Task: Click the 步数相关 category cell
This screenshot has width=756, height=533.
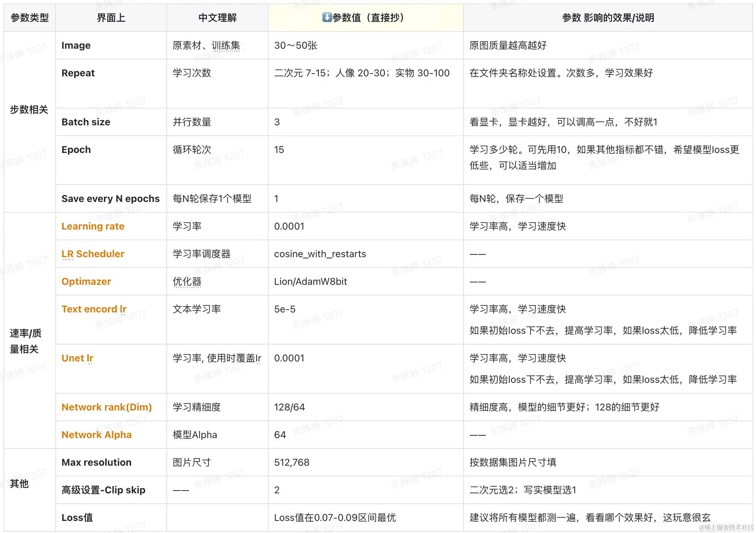Action: (x=30, y=122)
